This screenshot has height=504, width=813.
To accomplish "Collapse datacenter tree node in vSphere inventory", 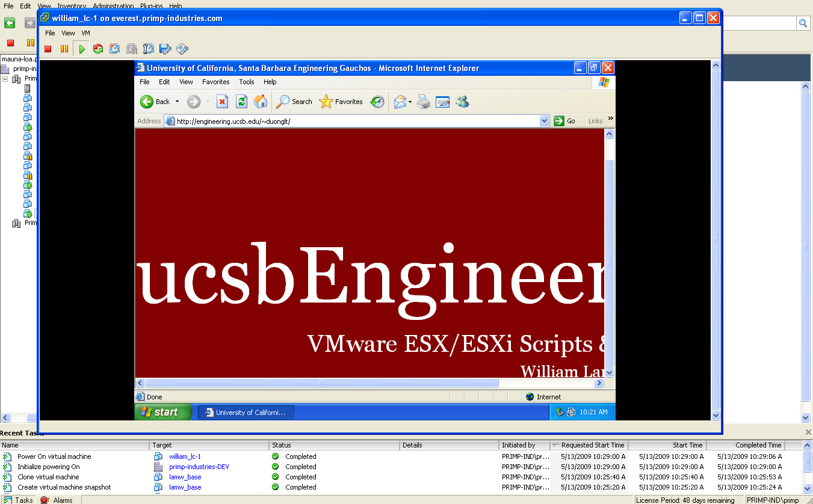I will click(x=5, y=79).
